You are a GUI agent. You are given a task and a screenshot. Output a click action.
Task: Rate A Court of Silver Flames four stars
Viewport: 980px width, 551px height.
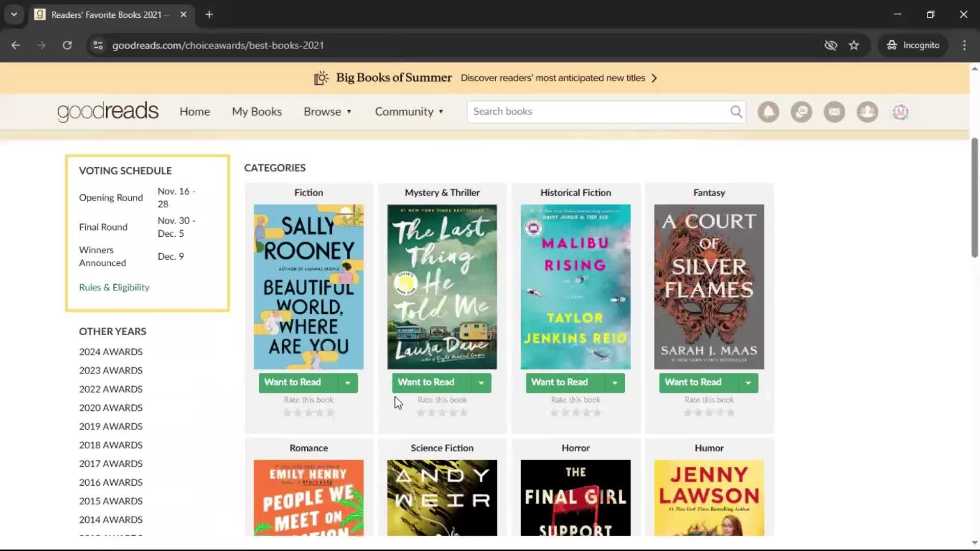[720, 413]
